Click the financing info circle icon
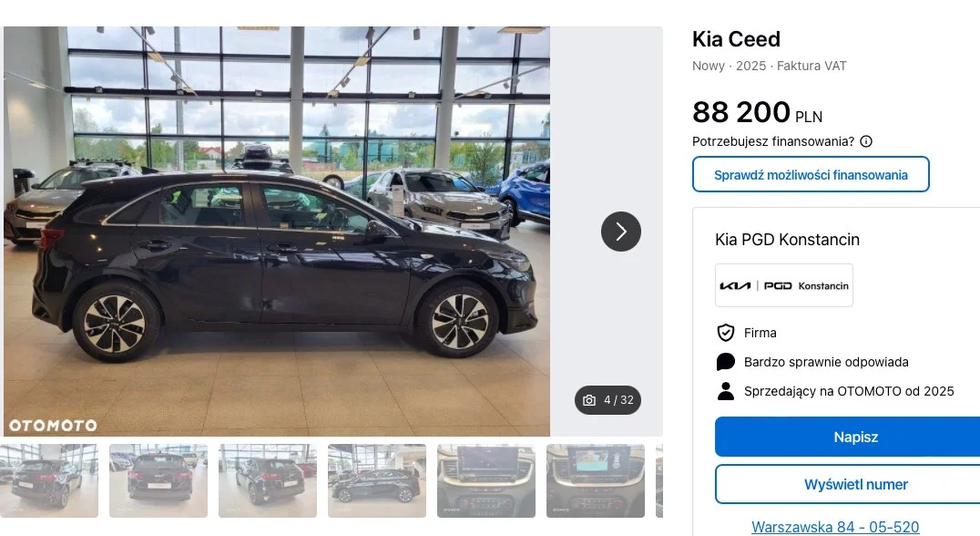The image size is (980, 536). point(865,141)
